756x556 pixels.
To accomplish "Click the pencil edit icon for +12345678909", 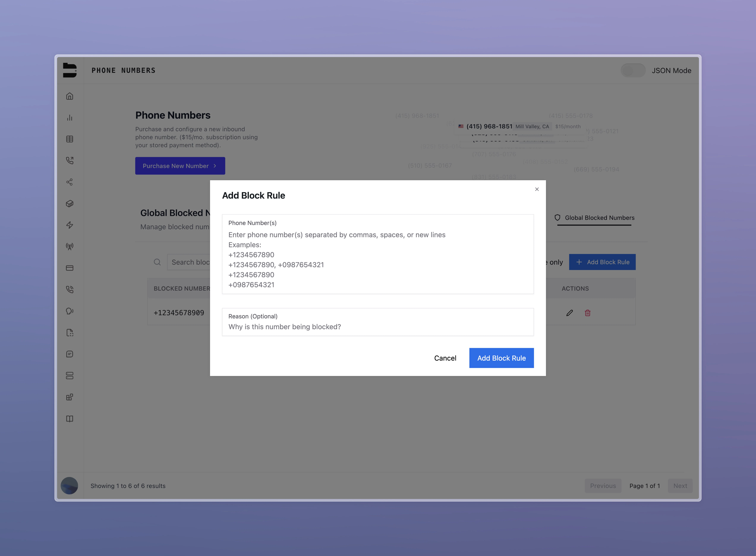I will pos(569,313).
